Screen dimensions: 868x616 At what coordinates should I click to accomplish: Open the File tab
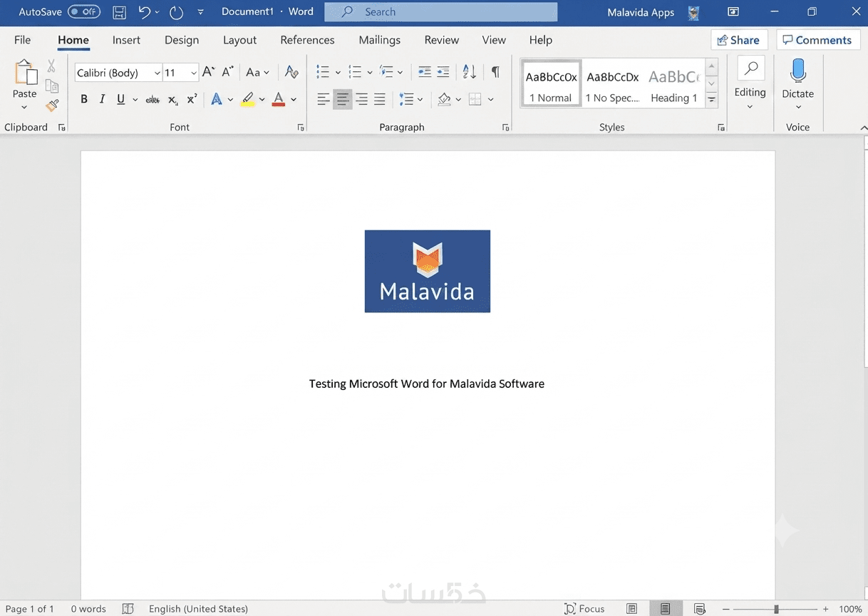(23, 40)
